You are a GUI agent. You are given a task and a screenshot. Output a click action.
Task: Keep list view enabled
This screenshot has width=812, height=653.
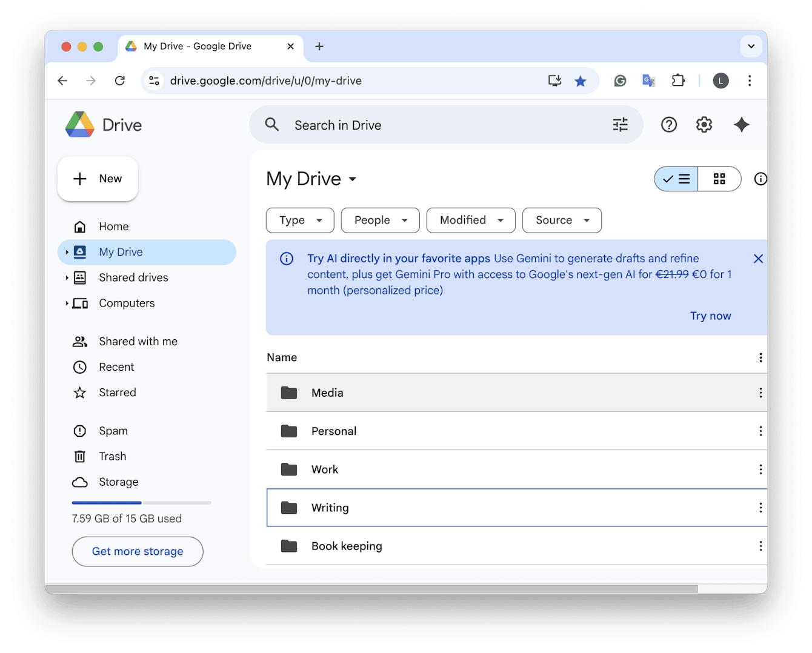676,179
